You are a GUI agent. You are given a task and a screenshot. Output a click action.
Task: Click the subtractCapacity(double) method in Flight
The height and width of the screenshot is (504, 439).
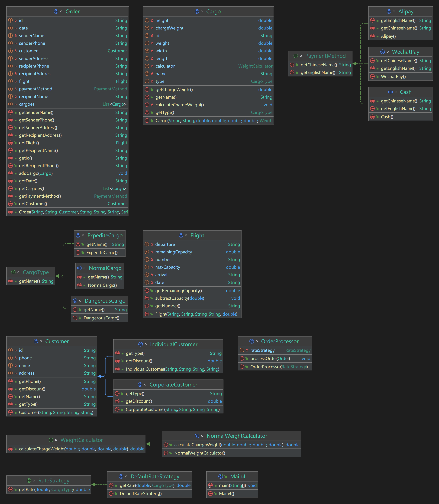click(180, 298)
